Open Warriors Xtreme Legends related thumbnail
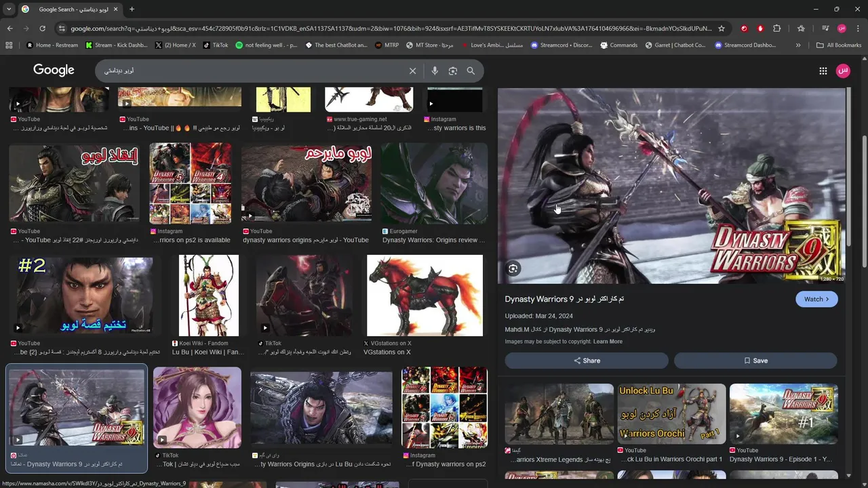Image resolution: width=868 pixels, height=488 pixels. click(559, 413)
